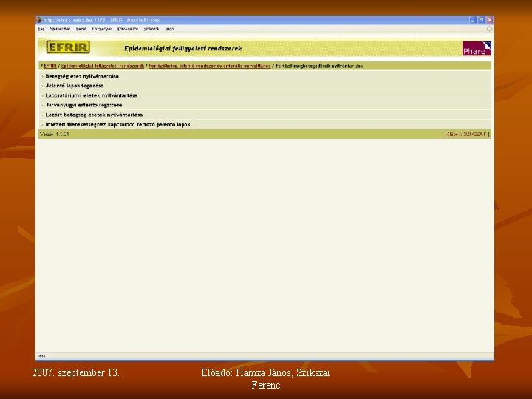Image resolution: width=532 pixels, height=399 pixels.
Task: Open the Súgó menu
Action: pyautogui.click(x=169, y=29)
